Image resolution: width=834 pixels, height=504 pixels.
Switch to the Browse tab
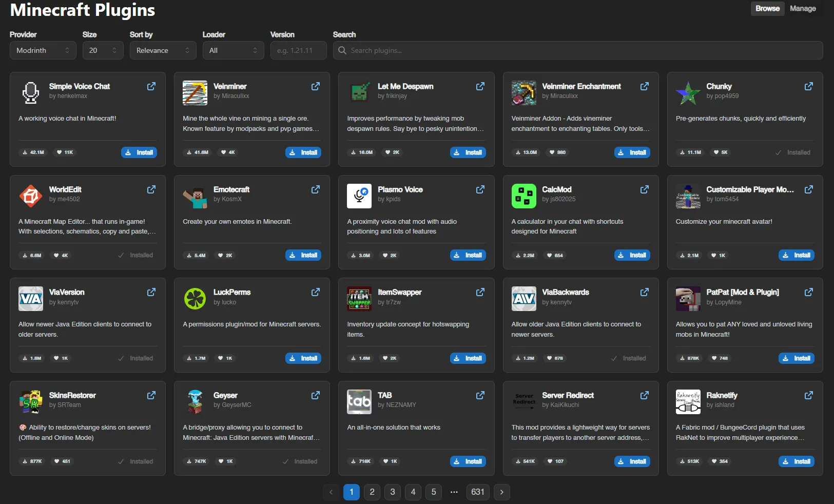768,8
